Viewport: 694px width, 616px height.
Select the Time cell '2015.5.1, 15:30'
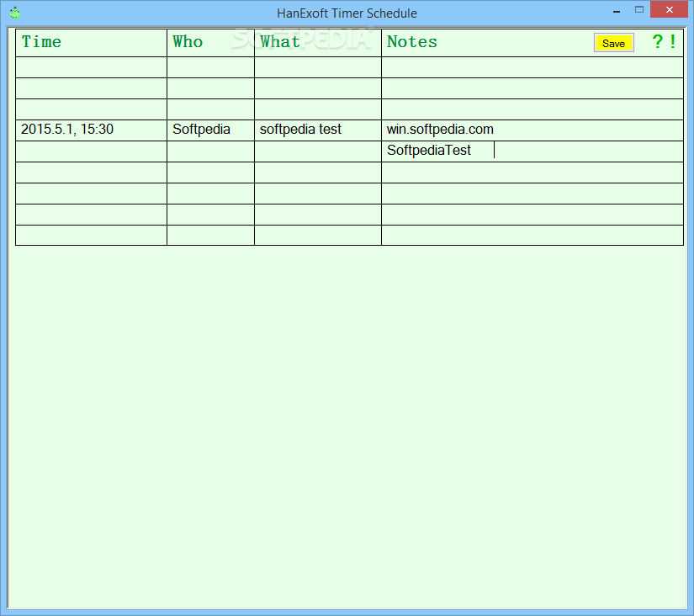click(91, 130)
